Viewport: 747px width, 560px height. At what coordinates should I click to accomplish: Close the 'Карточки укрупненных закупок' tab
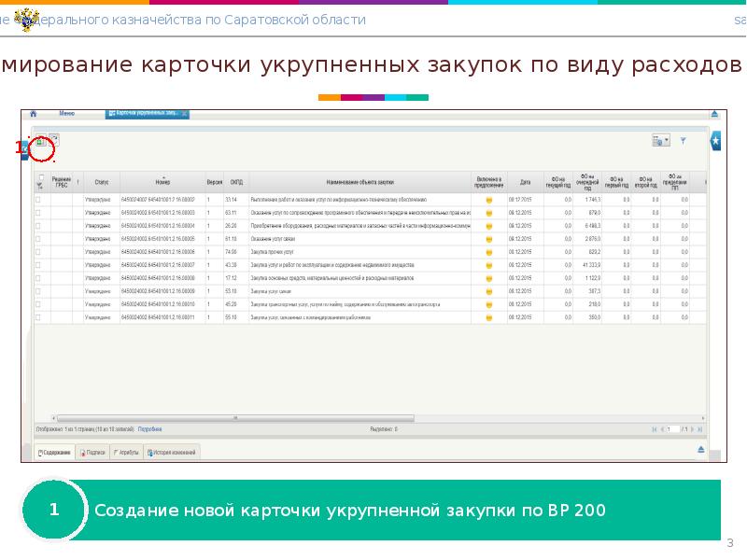[185, 113]
